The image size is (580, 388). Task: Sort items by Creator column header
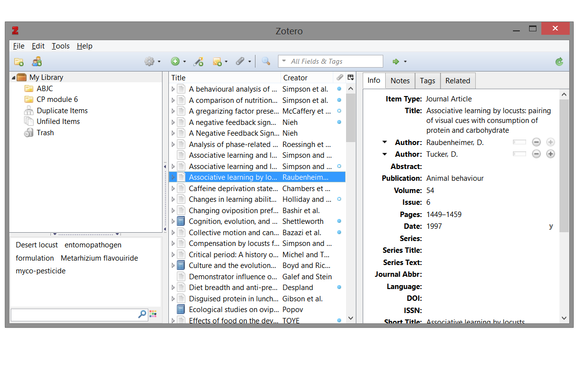(x=307, y=78)
